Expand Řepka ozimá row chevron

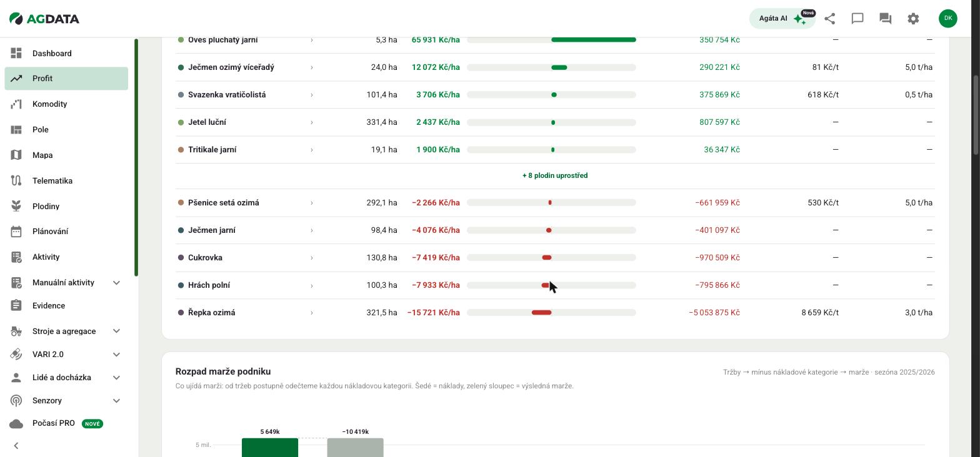pos(311,313)
